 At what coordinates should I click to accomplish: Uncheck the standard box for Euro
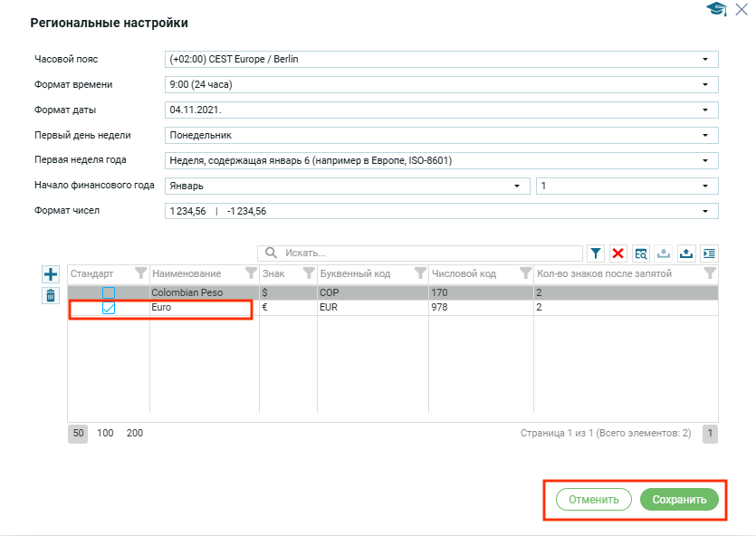(109, 308)
